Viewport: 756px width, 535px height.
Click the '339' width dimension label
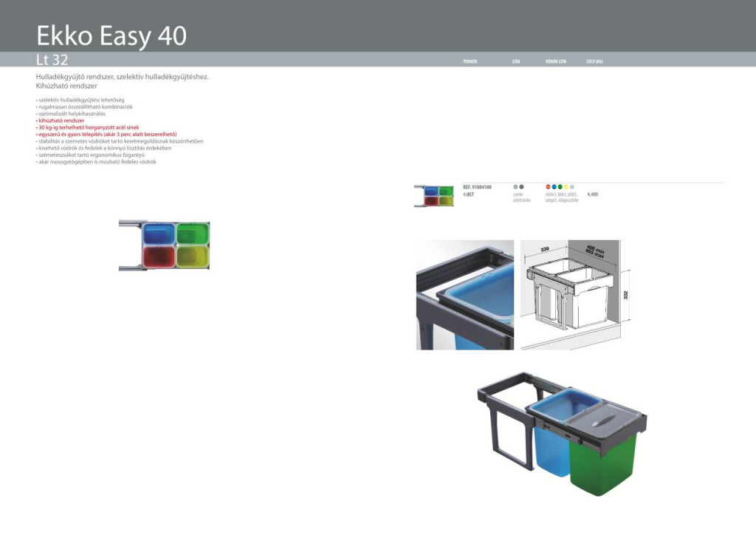(x=545, y=249)
